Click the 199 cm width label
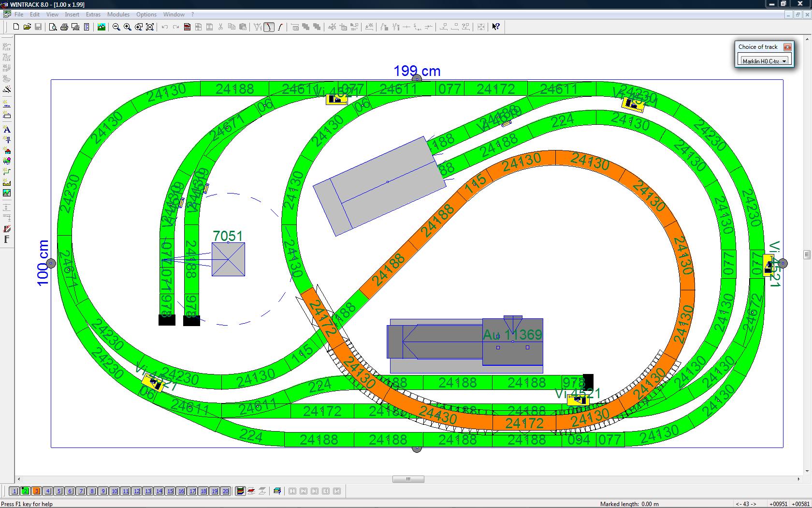The height and width of the screenshot is (508, 812). click(x=417, y=71)
